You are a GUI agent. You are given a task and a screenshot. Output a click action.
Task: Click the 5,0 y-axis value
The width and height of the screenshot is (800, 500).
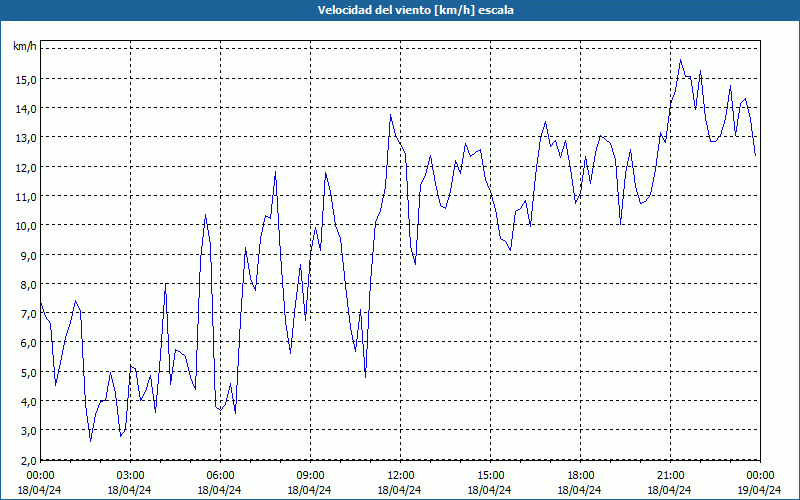click(28, 372)
